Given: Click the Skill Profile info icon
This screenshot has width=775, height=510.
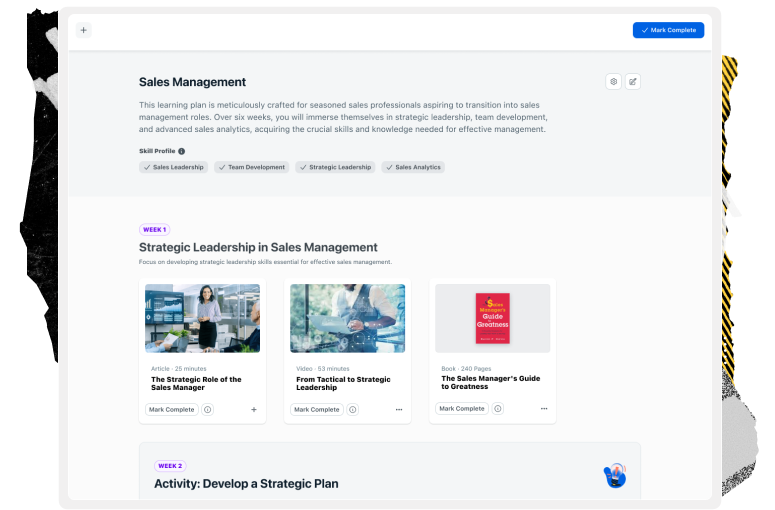Looking at the screenshot, I should point(181,151).
